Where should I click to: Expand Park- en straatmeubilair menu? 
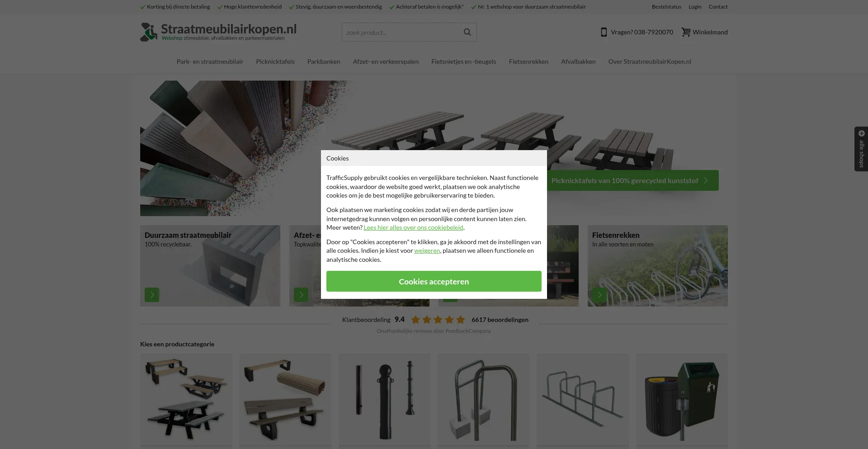(210, 61)
